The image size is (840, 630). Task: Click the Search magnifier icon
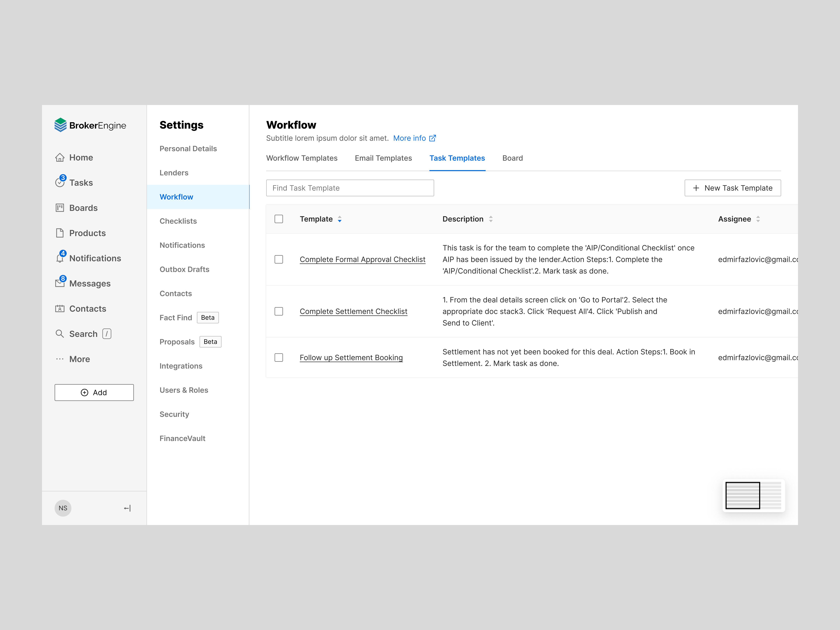(60, 334)
